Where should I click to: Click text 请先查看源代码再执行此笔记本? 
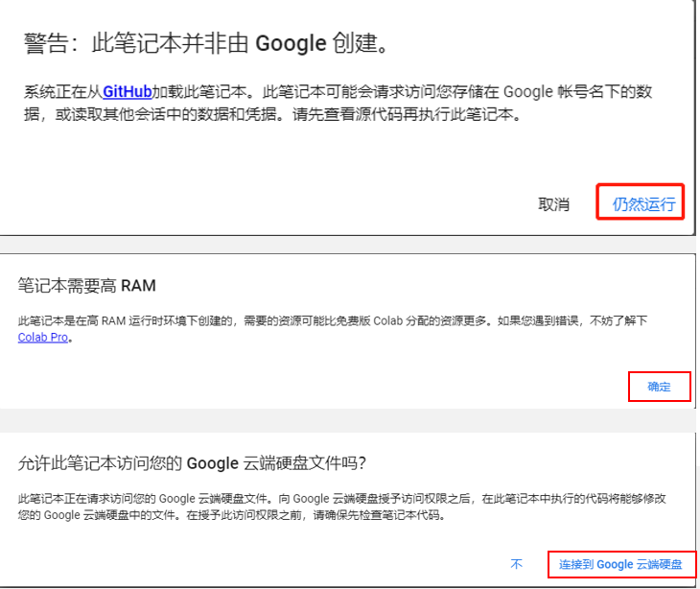click(407, 115)
